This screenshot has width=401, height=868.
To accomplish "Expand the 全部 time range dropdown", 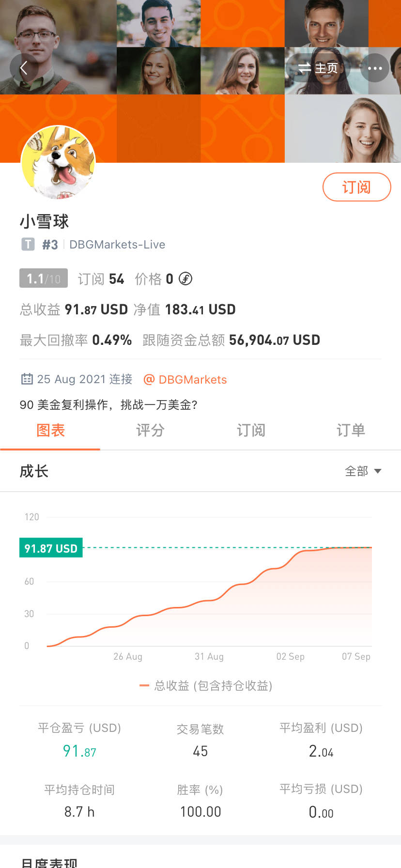I will [363, 471].
